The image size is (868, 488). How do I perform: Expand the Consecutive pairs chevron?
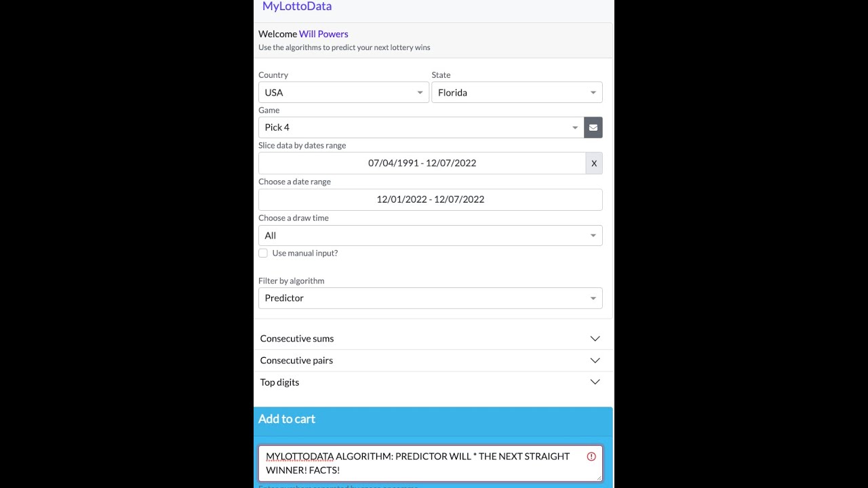click(595, 361)
